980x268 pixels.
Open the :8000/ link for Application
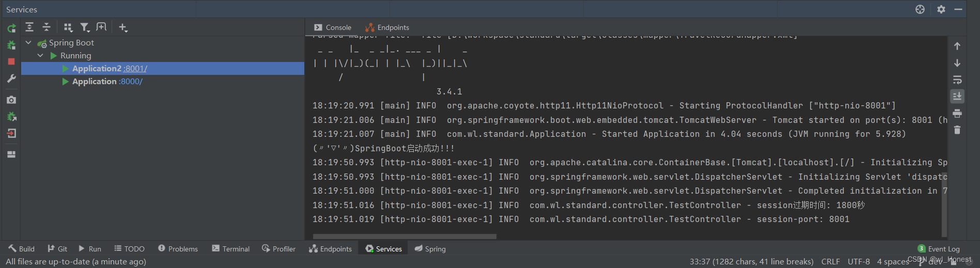coord(131,82)
